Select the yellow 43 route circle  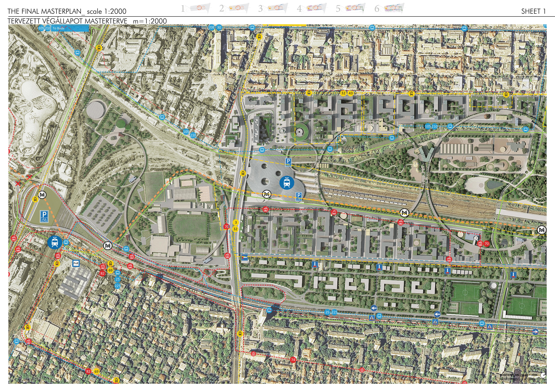coord(351,93)
